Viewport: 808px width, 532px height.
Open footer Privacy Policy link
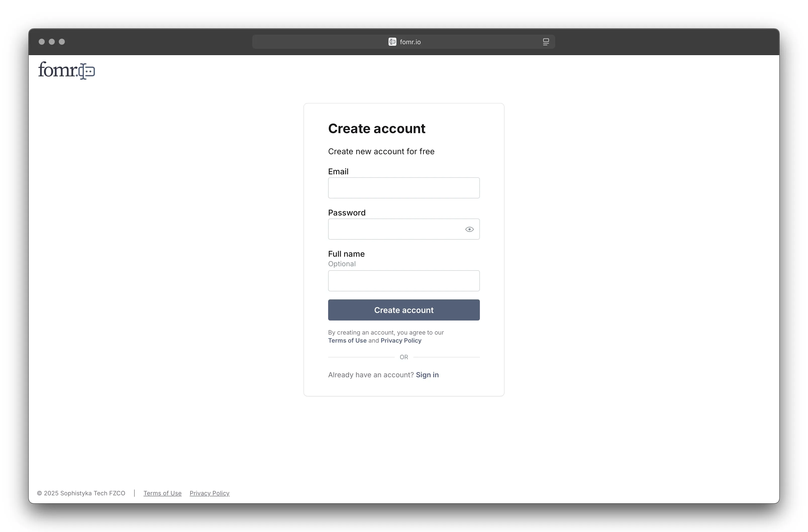(x=210, y=493)
